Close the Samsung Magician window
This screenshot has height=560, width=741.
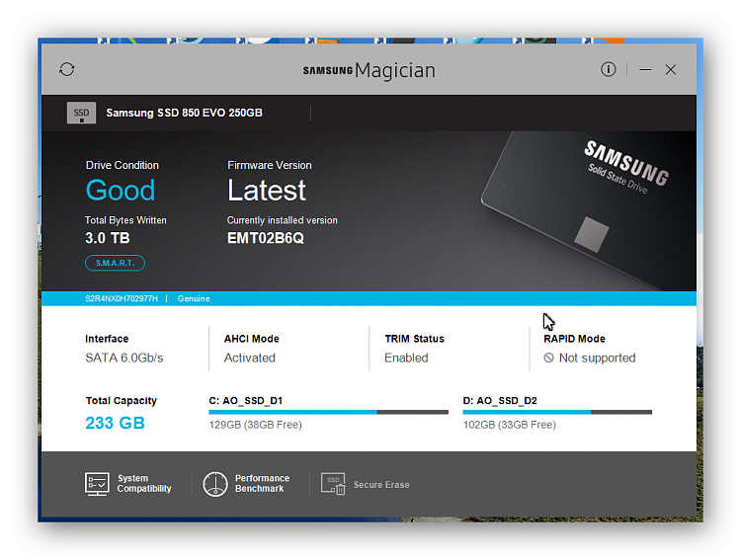(x=670, y=70)
